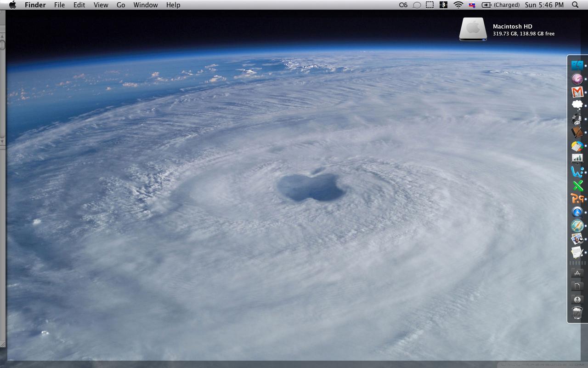Open the Spaces number 3 menu icon
The image size is (588, 368).
[x=443, y=5]
